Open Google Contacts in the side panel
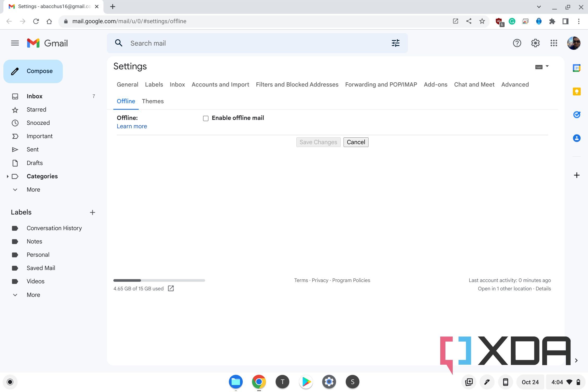 click(577, 138)
